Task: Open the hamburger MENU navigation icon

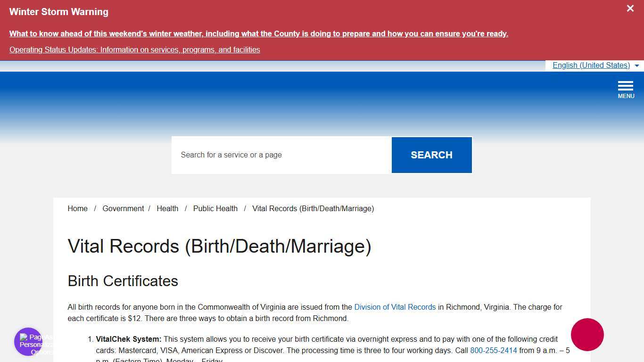Action: point(626,86)
